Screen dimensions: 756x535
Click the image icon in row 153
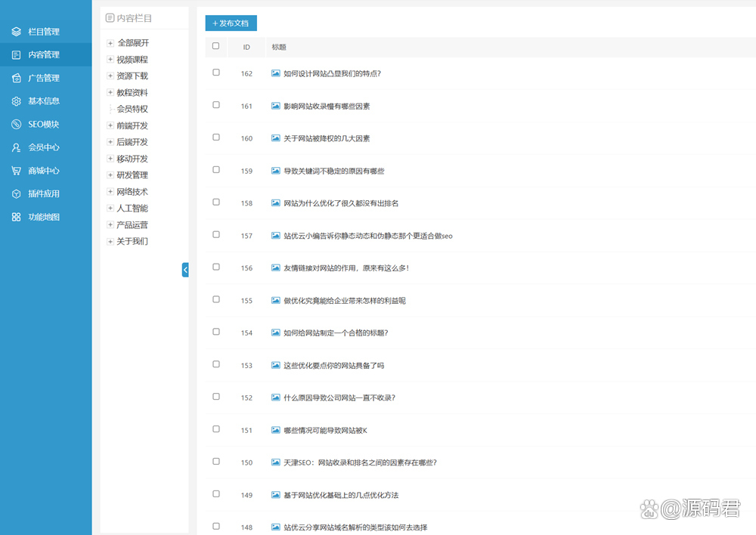(x=276, y=365)
